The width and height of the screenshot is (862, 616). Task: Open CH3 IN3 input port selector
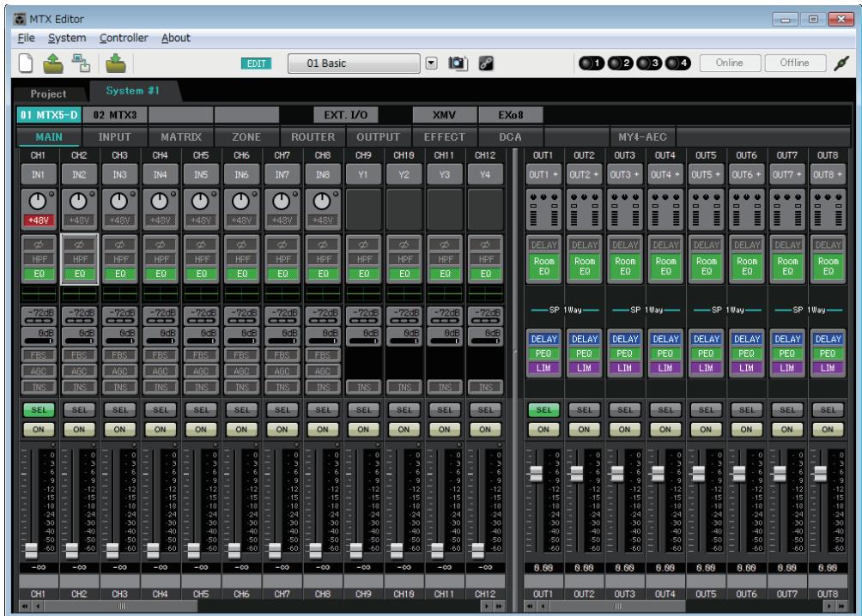120,175
